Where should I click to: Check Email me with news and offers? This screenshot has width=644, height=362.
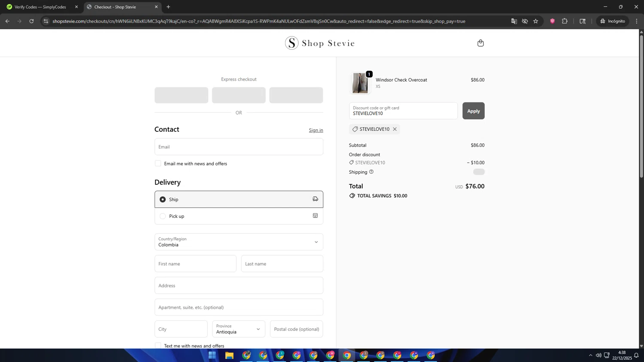tap(158, 163)
